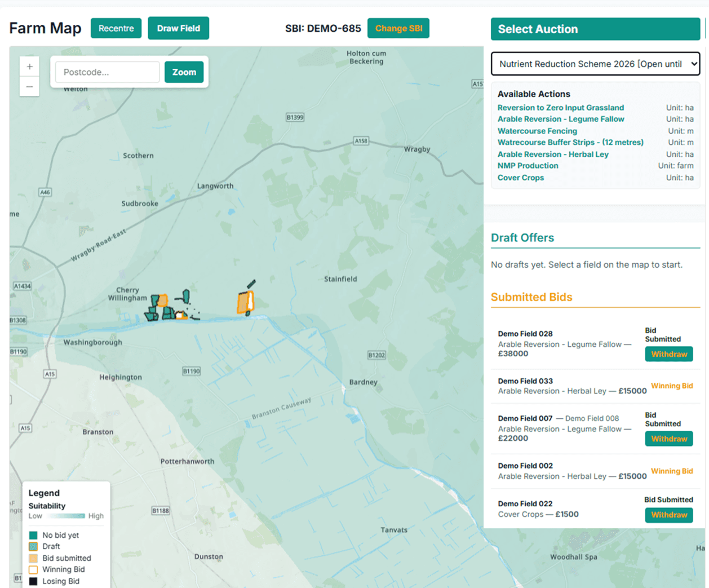709x588 pixels.
Task: Click the Bid submitted legend swatch
Action: (33, 558)
